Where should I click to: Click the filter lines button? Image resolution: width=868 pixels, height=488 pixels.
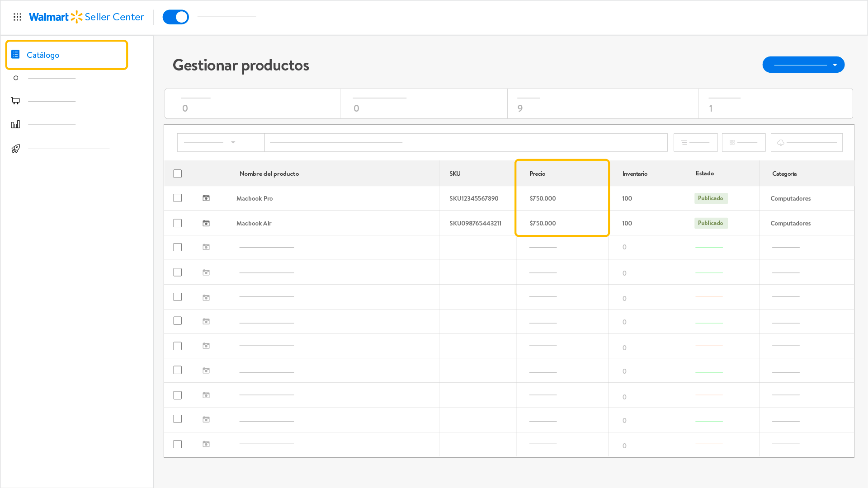(x=695, y=142)
